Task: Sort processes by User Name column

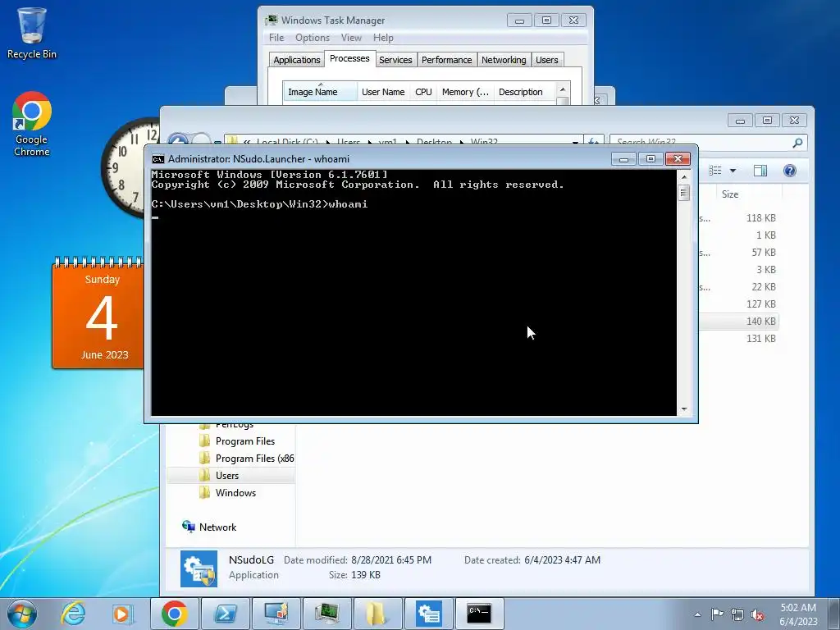Action: coord(383,92)
